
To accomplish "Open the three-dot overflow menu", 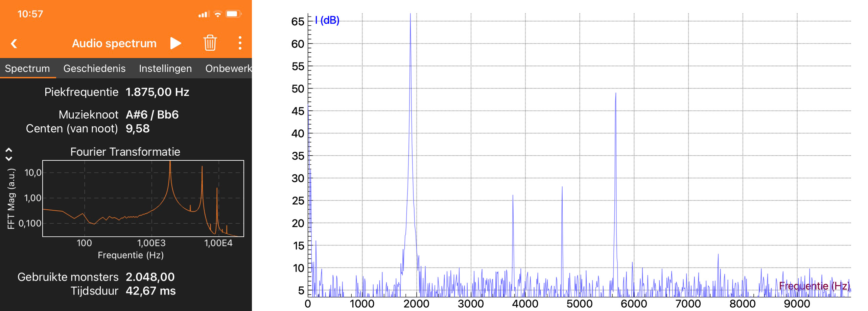I will point(240,43).
